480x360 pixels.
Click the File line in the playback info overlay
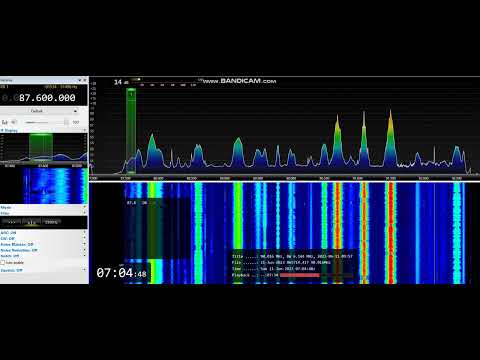click(281, 263)
